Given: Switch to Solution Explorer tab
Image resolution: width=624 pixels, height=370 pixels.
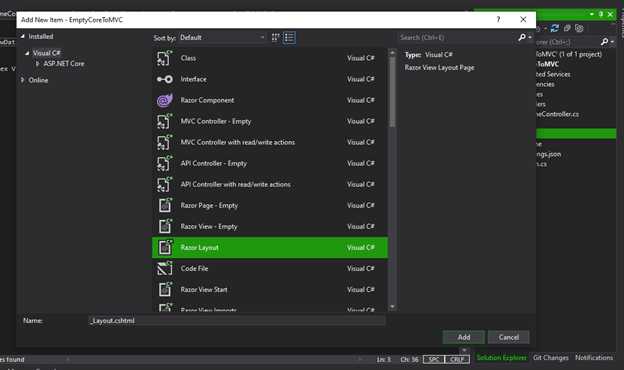Looking at the screenshot, I should pyautogui.click(x=501, y=358).
